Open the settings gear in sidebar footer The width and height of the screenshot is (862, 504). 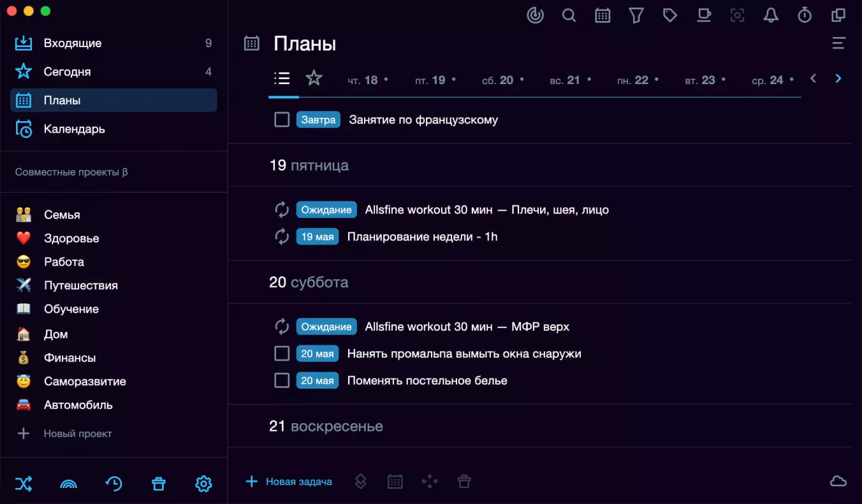(x=203, y=484)
